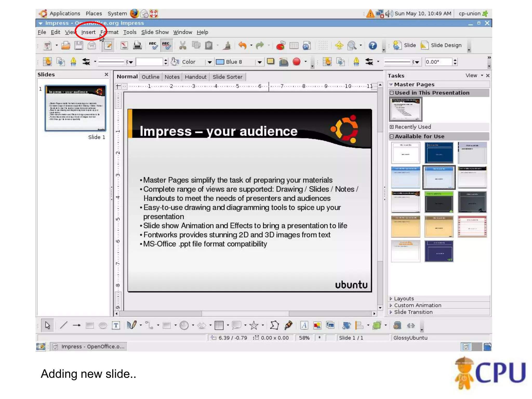Click the Export as PDF icon

[124, 46]
